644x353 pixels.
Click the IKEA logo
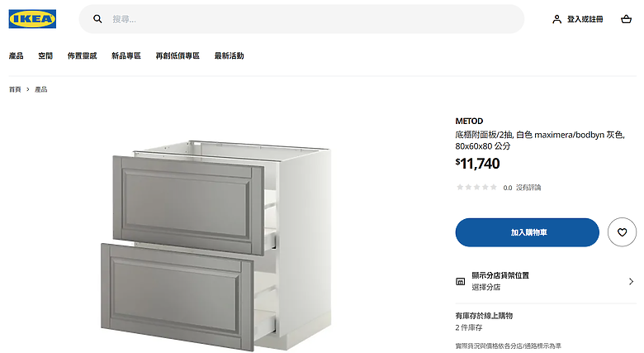(x=32, y=19)
